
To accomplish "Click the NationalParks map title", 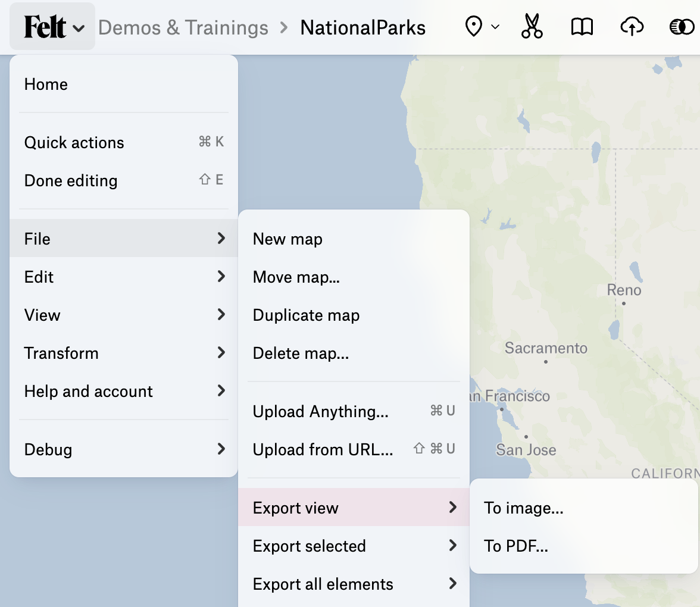I will [362, 27].
